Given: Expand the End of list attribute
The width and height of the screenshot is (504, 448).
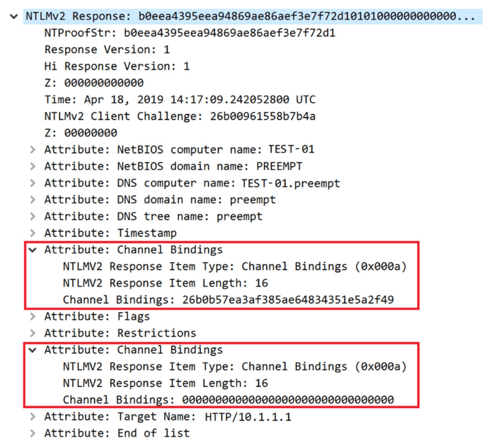Looking at the screenshot, I should (x=33, y=433).
